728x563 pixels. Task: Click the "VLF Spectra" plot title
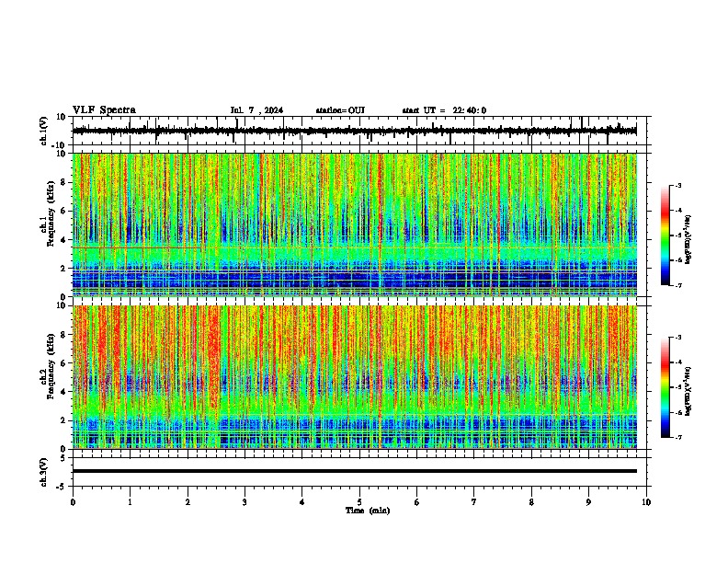coord(104,110)
